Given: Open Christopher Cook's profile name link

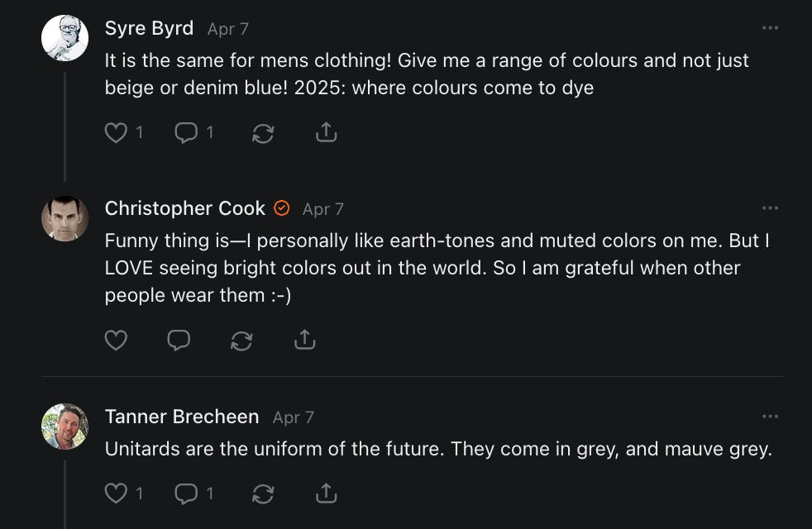Looking at the screenshot, I should [184, 208].
